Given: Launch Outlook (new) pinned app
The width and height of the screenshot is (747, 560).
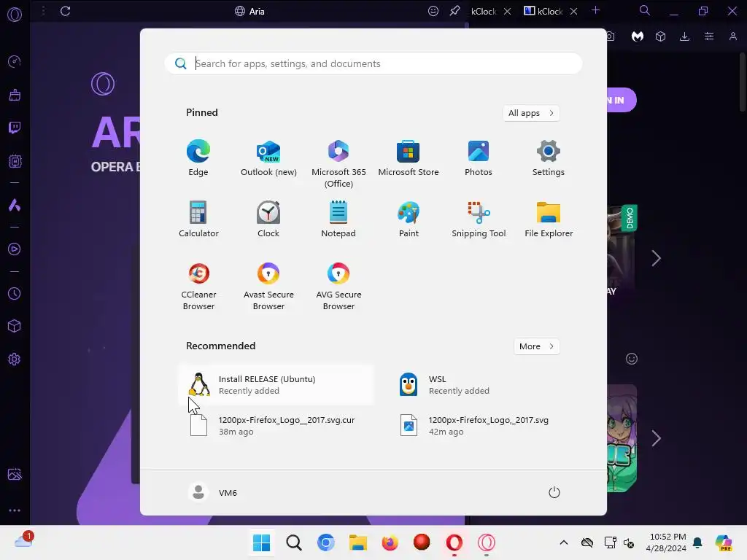Looking at the screenshot, I should pos(268,158).
